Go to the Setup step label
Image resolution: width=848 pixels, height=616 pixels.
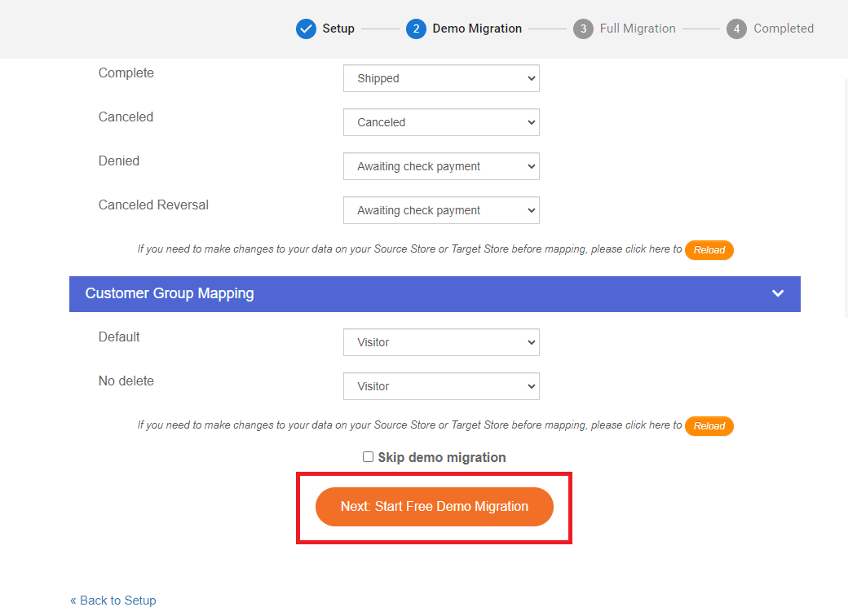[x=338, y=29]
